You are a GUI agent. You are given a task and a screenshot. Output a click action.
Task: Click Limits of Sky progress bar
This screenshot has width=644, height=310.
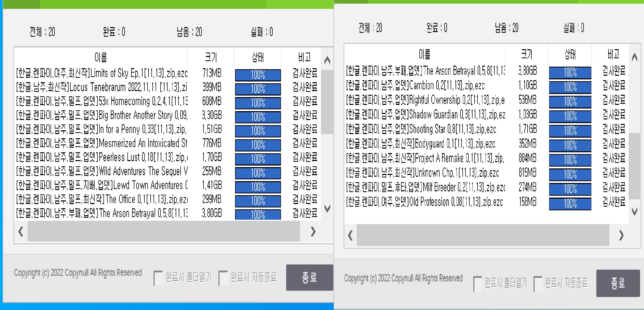[258, 75]
